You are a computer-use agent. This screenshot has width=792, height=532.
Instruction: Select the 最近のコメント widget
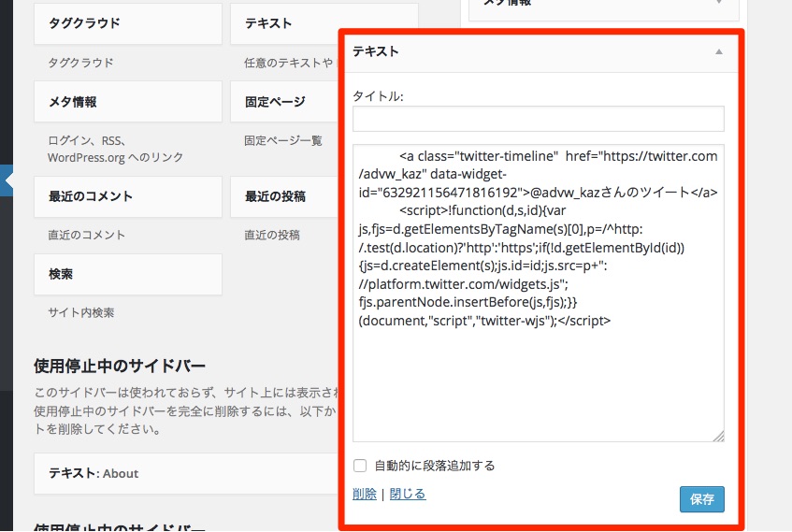[128, 196]
